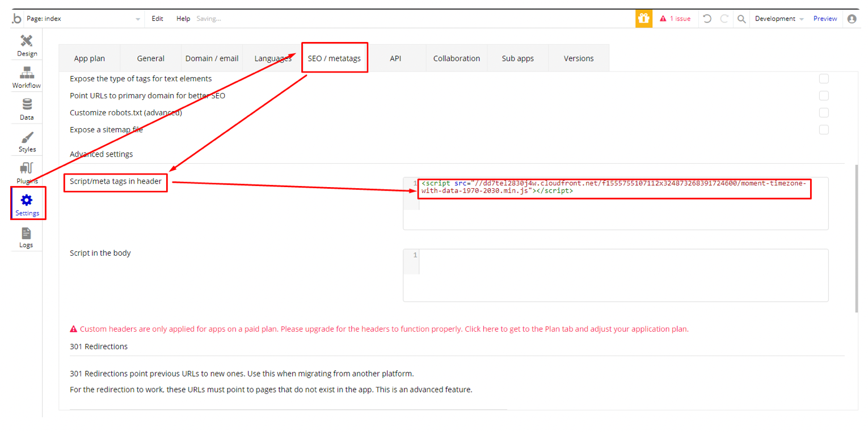Screen dimensions: 868x432
Task: Switch to the API tab
Action: [x=395, y=58]
